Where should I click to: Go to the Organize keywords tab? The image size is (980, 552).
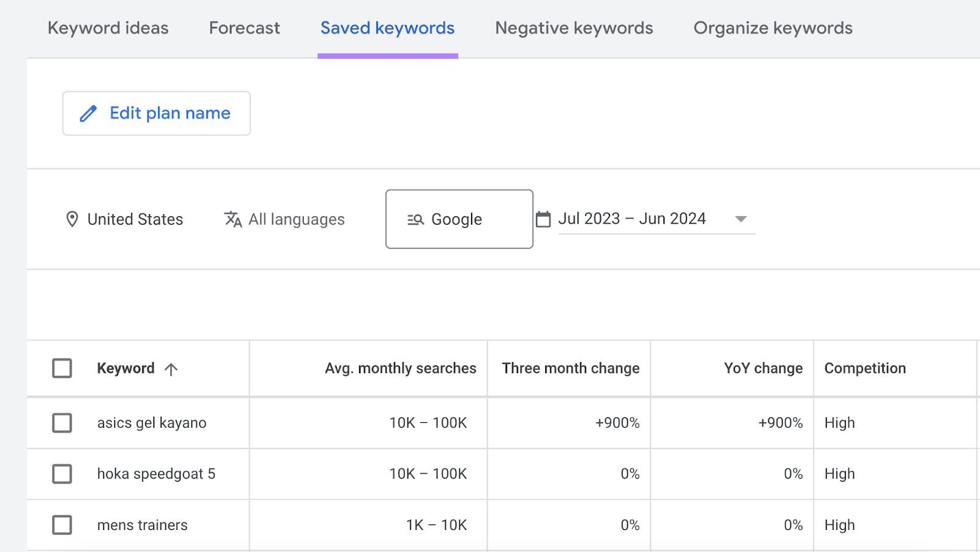[x=773, y=28]
